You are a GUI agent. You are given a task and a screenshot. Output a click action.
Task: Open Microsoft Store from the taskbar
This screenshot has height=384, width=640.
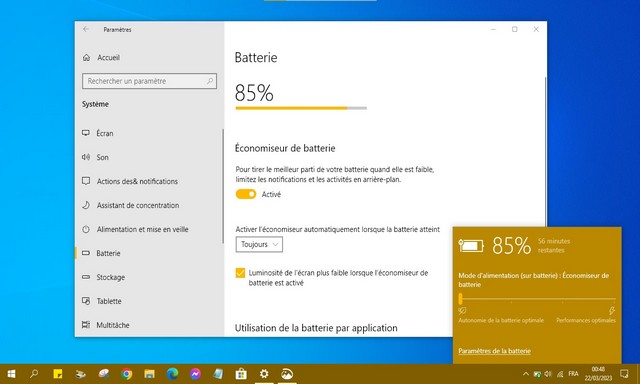click(241, 374)
